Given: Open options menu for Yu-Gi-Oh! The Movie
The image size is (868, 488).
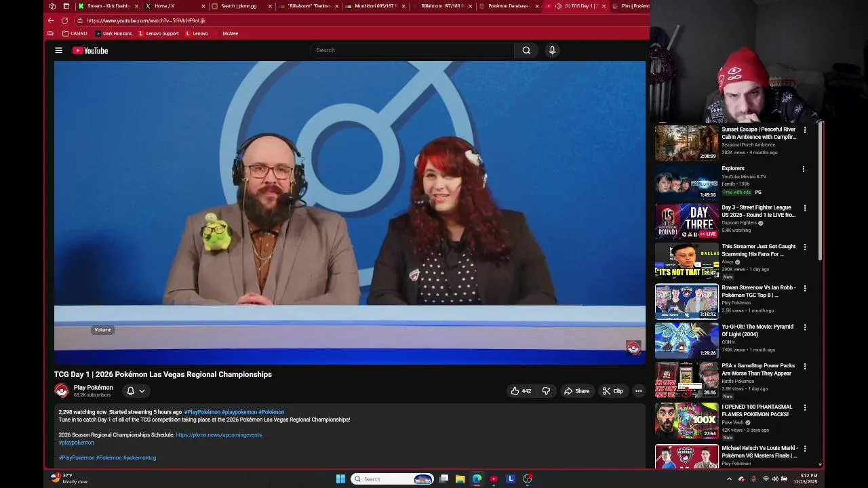Looking at the screenshot, I should pyautogui.click(x=805, y=327).
